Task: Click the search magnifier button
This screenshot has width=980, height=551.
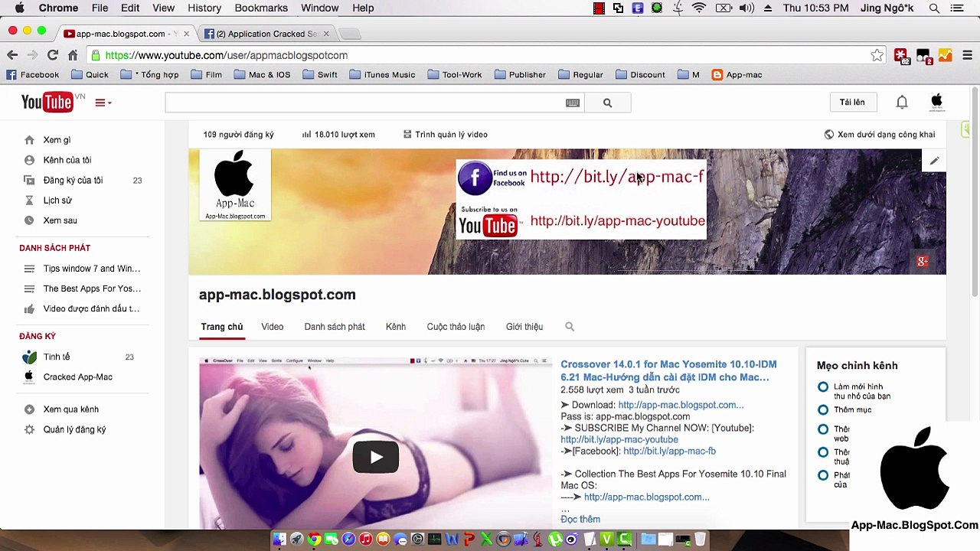Action: point(607,103)
